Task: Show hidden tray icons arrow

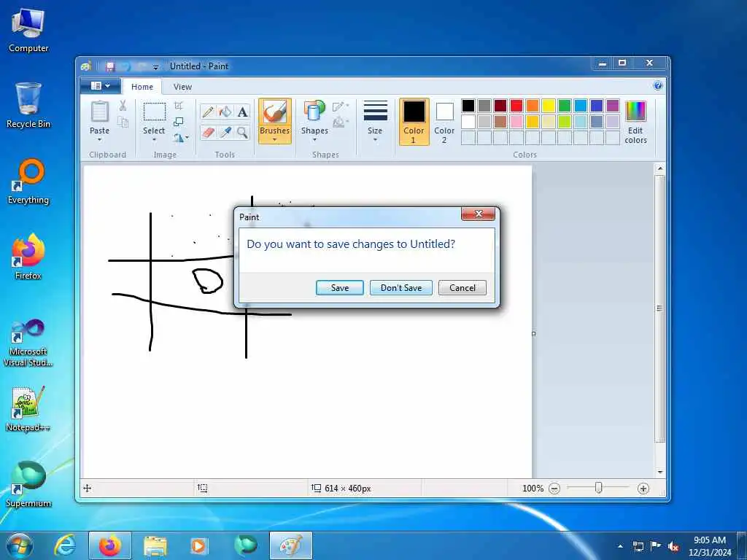Action: pyautogui.click(x=620, y=546)
